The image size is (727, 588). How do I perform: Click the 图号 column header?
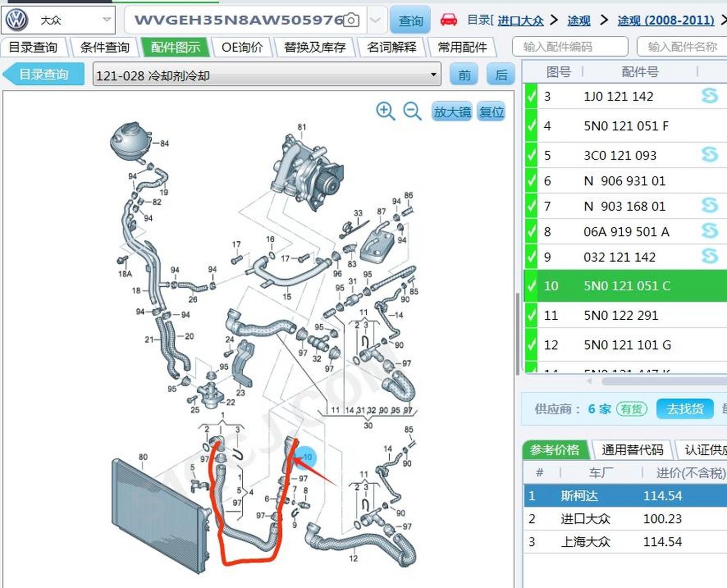pyautogui.click(x=558, y=72)
